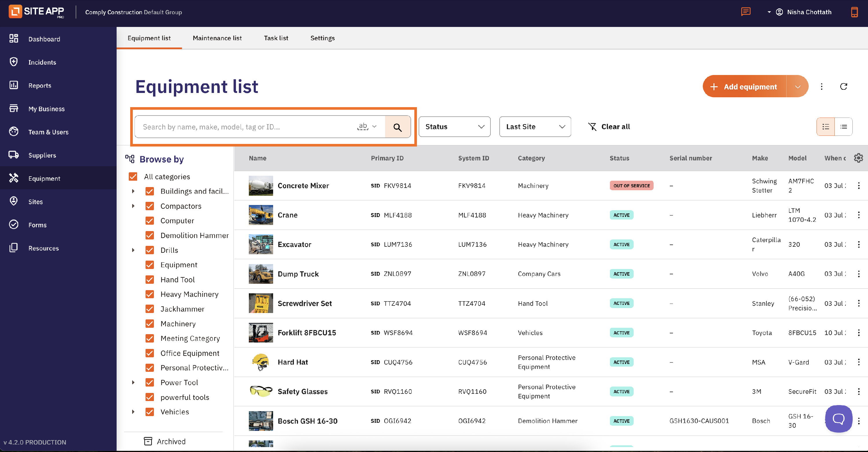
Task: Open the Add equipment dropdown arrow
Action: click(x=797, y=87)
